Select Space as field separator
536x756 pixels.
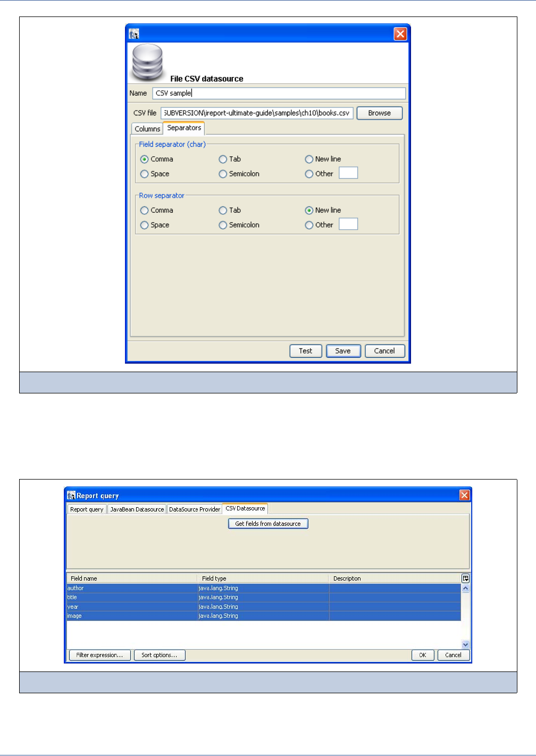155,174
